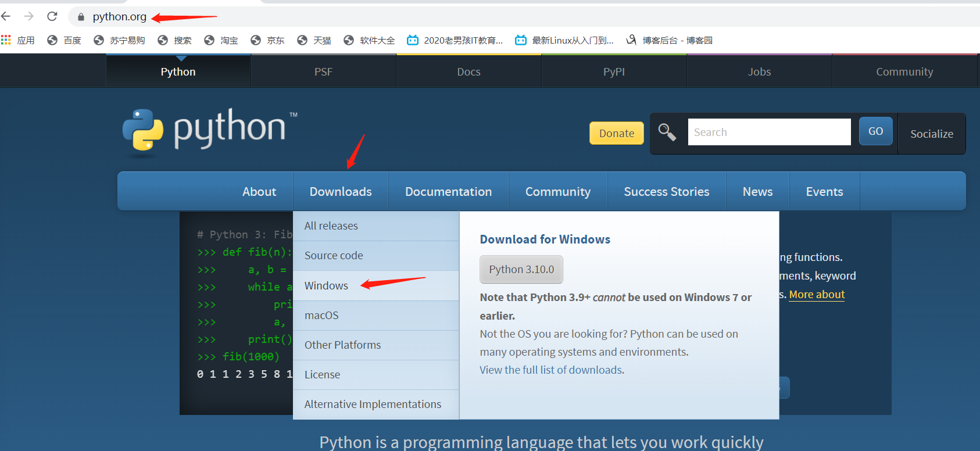Click the magnifying glass search icon
The width and height of the screenshot is (980, 451).
pos(667,132)
